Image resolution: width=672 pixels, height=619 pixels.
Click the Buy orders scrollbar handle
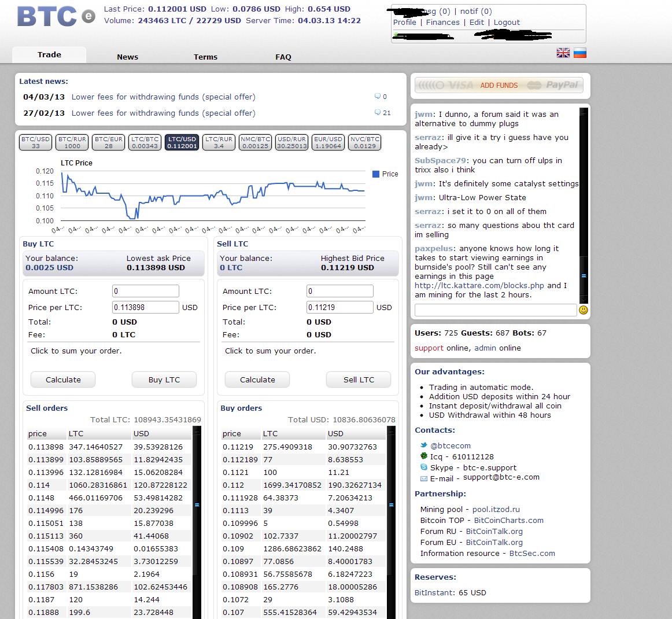pos(392,505)
